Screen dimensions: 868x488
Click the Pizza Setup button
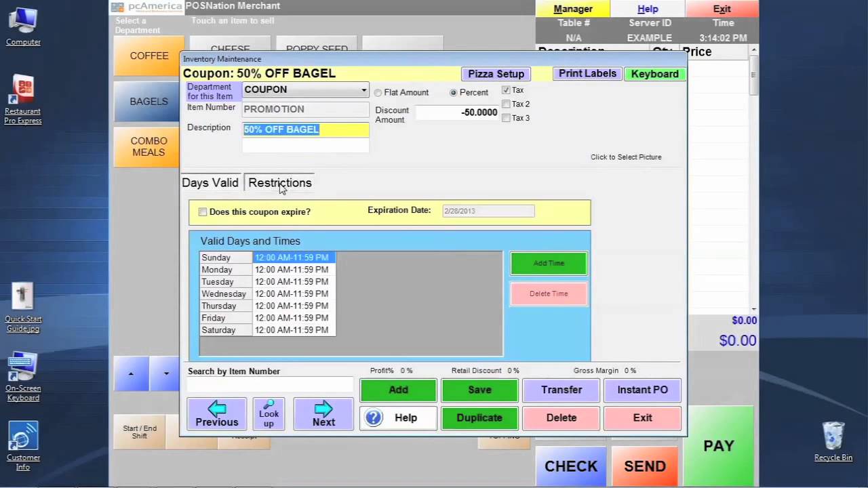[x=496, y=74]
